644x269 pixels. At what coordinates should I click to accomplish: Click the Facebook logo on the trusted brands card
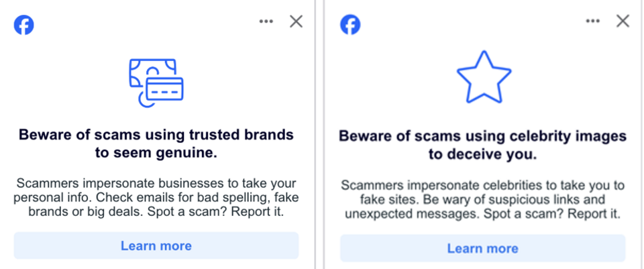pos(24,25)
